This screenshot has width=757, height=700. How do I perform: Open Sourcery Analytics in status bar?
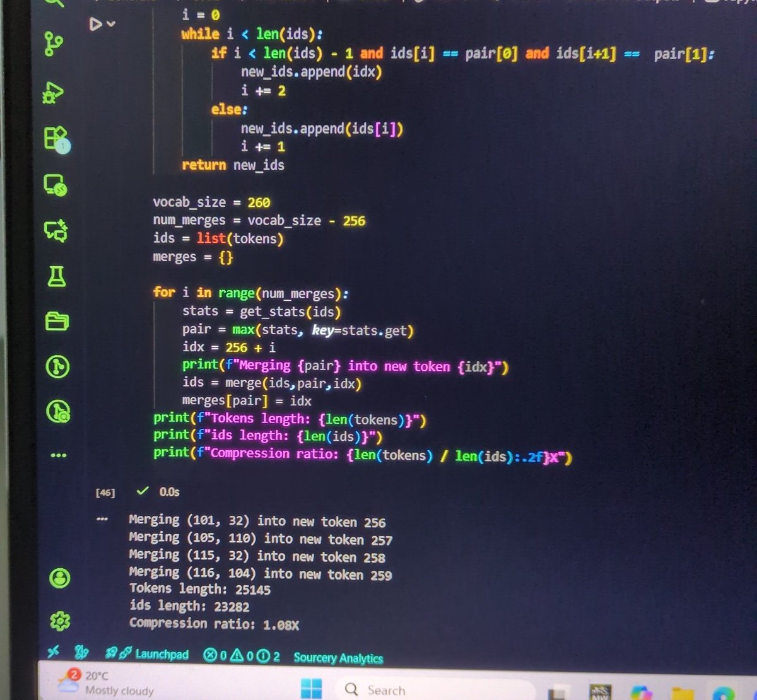tap(338, 658)
